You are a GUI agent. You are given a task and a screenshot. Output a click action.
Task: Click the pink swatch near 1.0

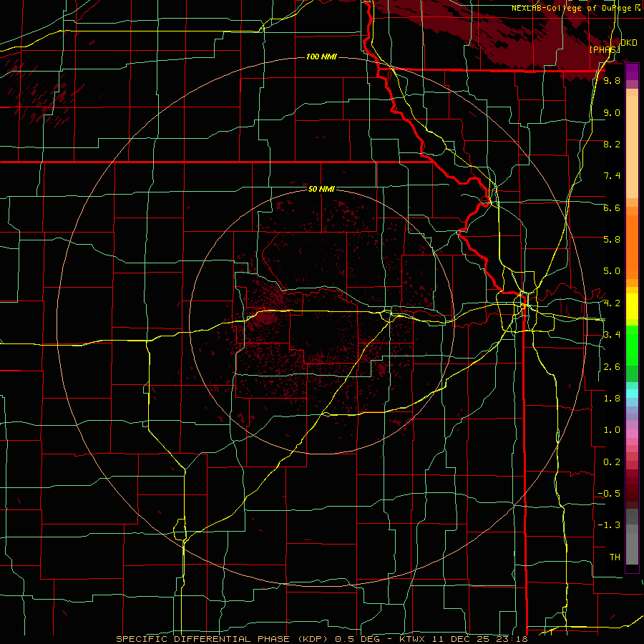click(x=632, y=434)
